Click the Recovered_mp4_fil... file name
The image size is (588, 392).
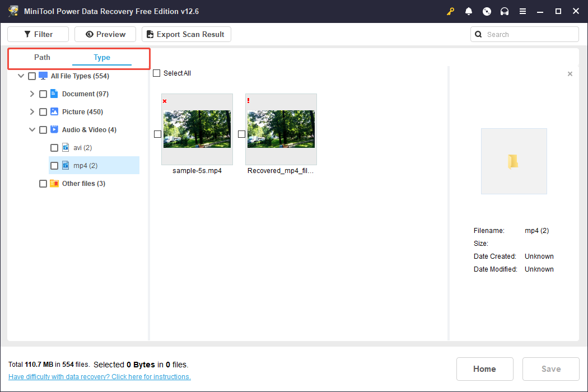(281, 171)
